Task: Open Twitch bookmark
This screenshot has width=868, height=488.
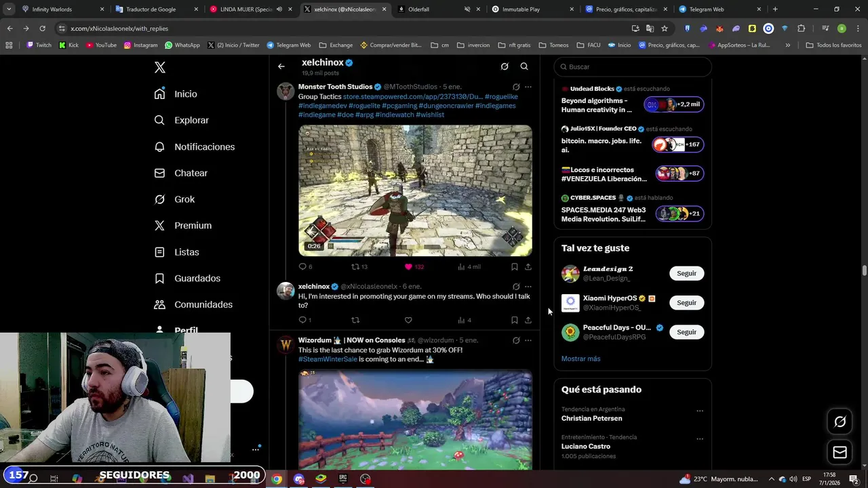Action: click(x=39, y=45)
